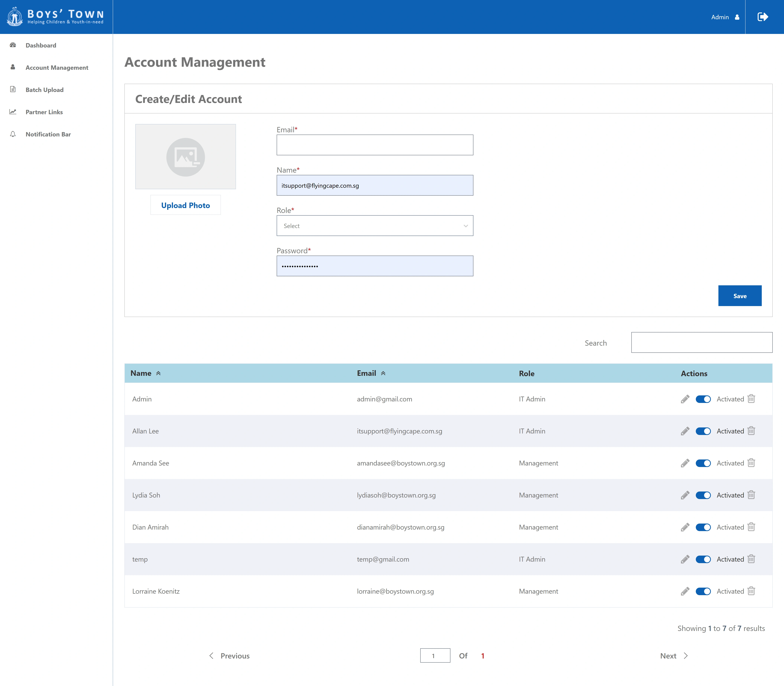Viewport: 784px width, 686px height.
Task: Click the Search input field
Action: (701, 343)
